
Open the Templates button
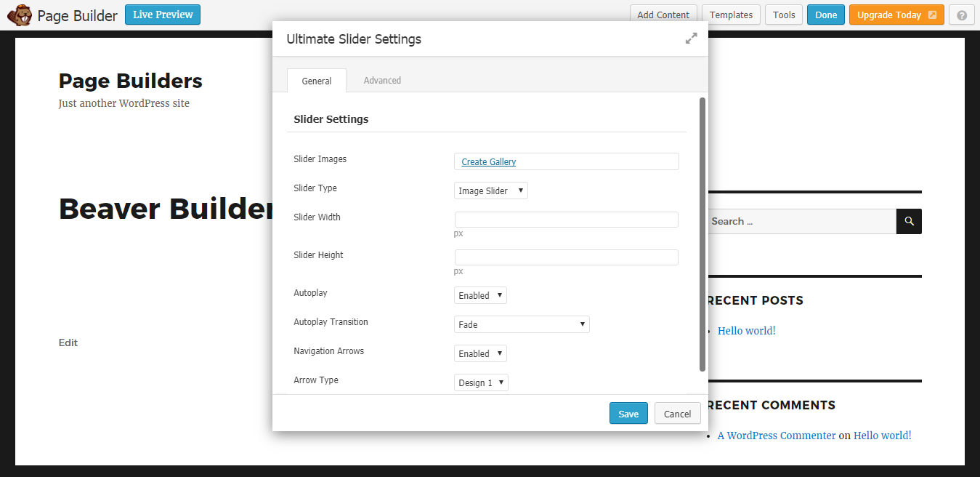click(x=732, y=15)
